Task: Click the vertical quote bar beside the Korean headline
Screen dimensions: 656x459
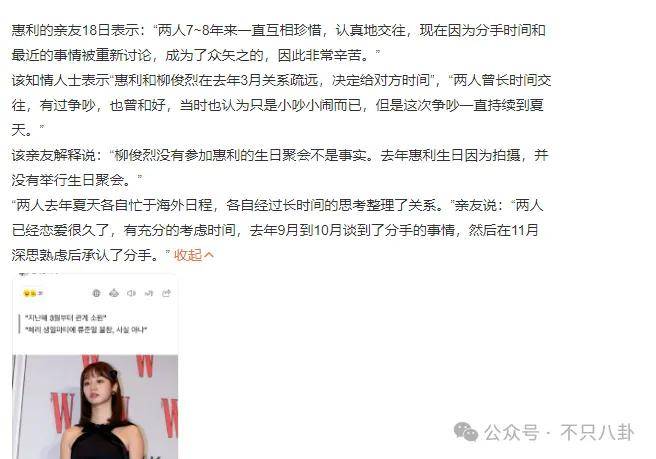Action: click(x=19, y=323)
